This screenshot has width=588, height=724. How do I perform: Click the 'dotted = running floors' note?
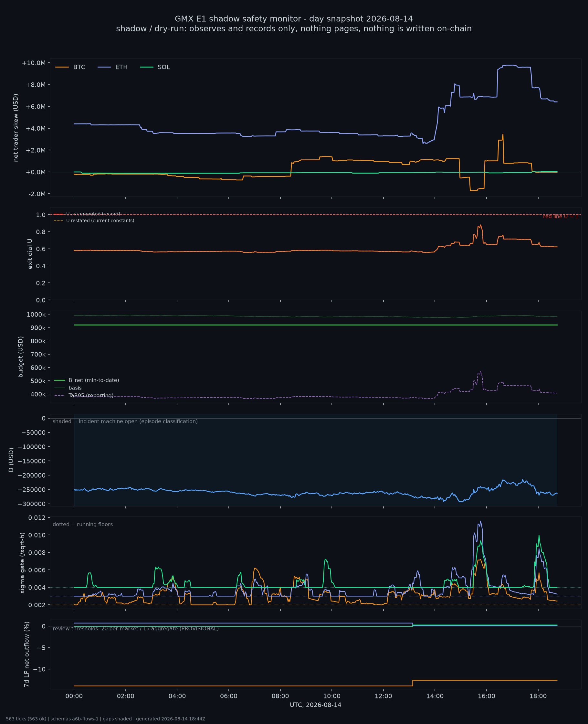click(x=83, y=525)
